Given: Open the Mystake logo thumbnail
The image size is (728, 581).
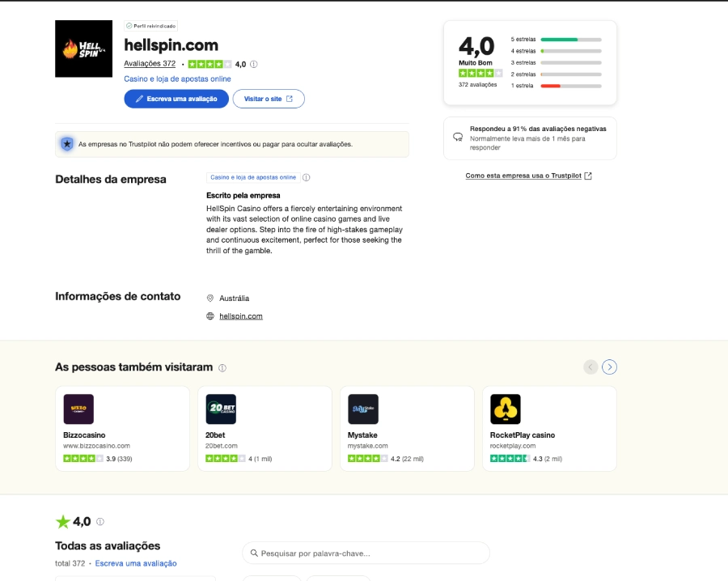Looking at the screenshot, I should tap(363, 409).
